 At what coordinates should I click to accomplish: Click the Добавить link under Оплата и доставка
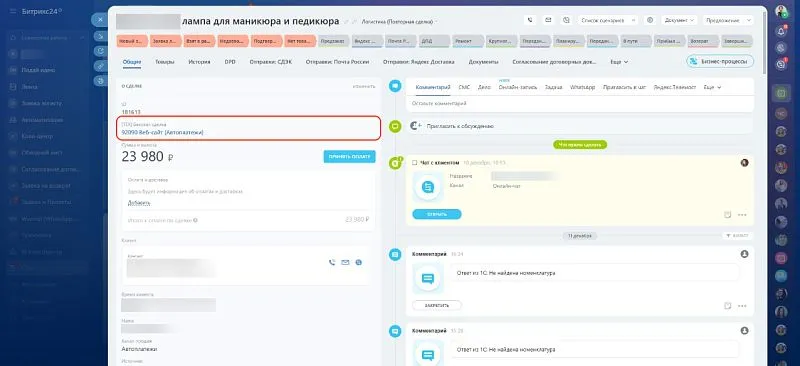139,203
